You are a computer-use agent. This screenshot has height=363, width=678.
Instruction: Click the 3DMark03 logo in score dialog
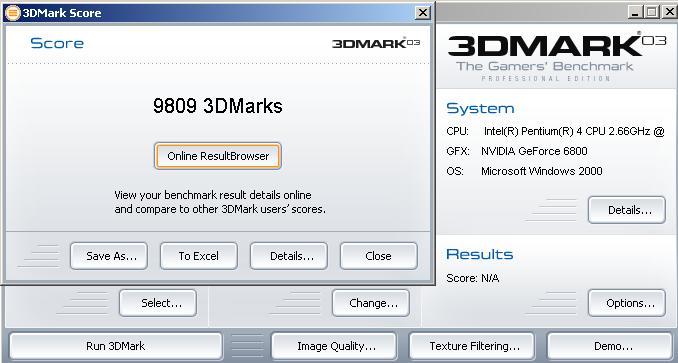(376, 43)
